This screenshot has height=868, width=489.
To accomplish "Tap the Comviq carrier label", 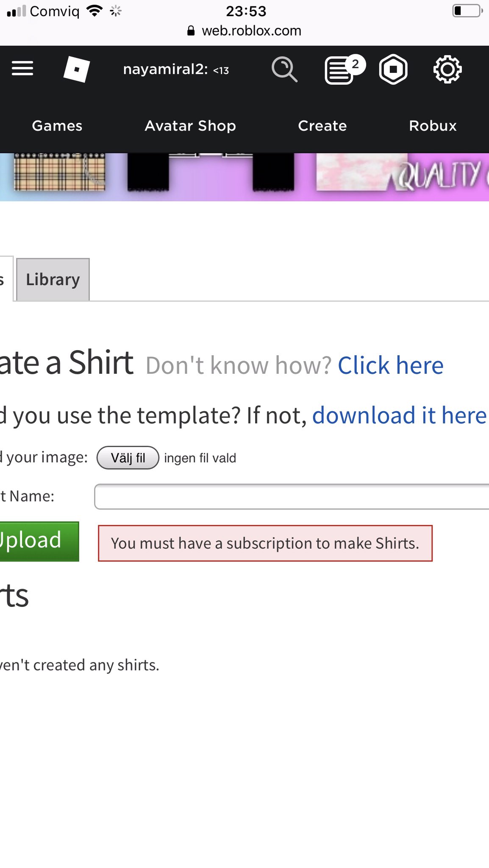I will point(55,11).
